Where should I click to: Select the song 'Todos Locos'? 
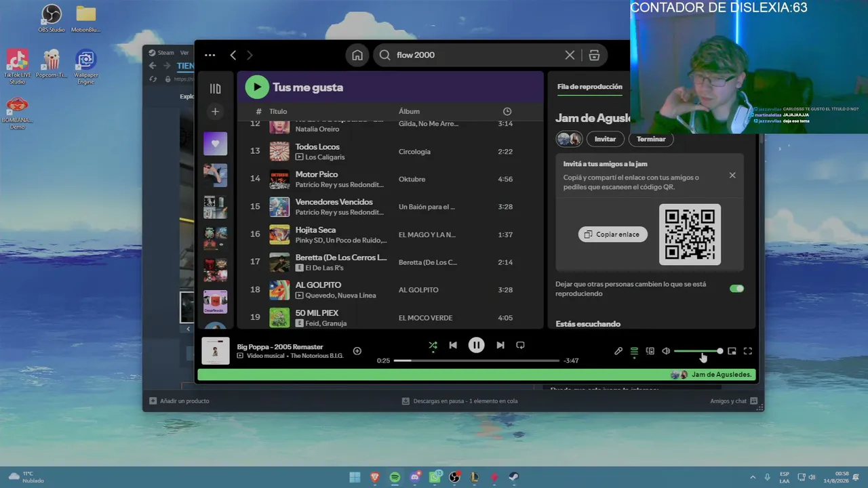click(x=317, y=146)
